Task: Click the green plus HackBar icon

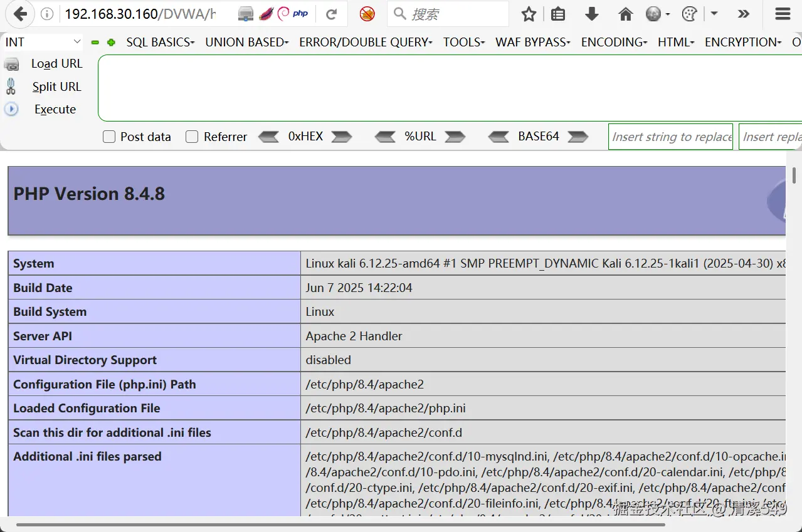Action: (111, 43)
